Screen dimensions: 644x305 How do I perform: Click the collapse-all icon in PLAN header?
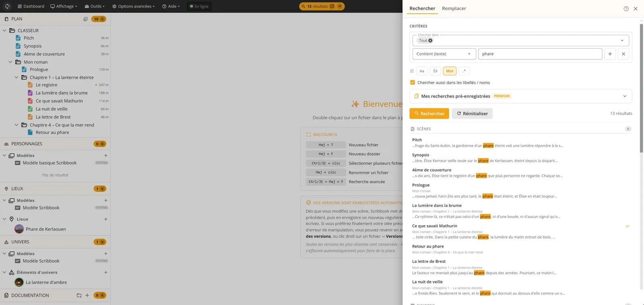click(85, 19)
